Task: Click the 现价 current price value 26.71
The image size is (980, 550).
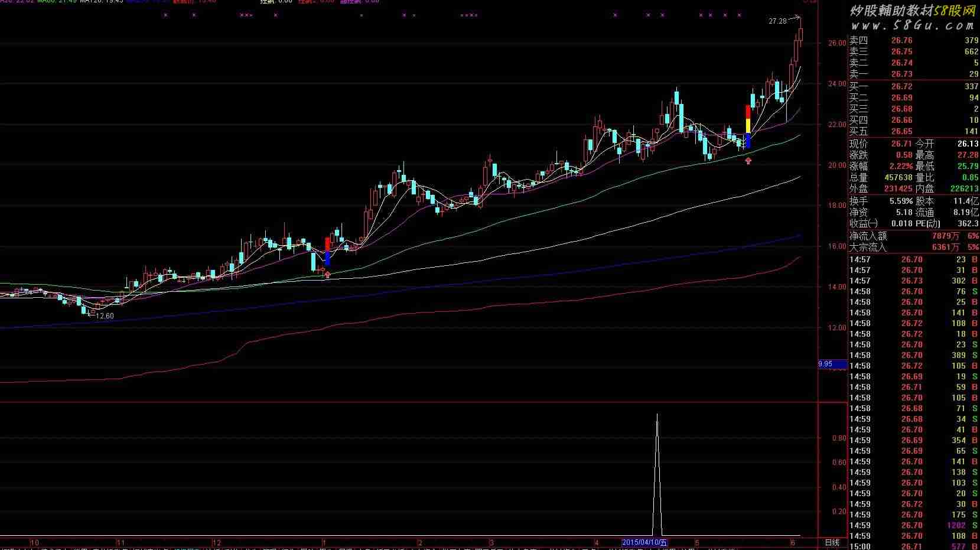Action: pyautogui.click(x=901, y=144)
